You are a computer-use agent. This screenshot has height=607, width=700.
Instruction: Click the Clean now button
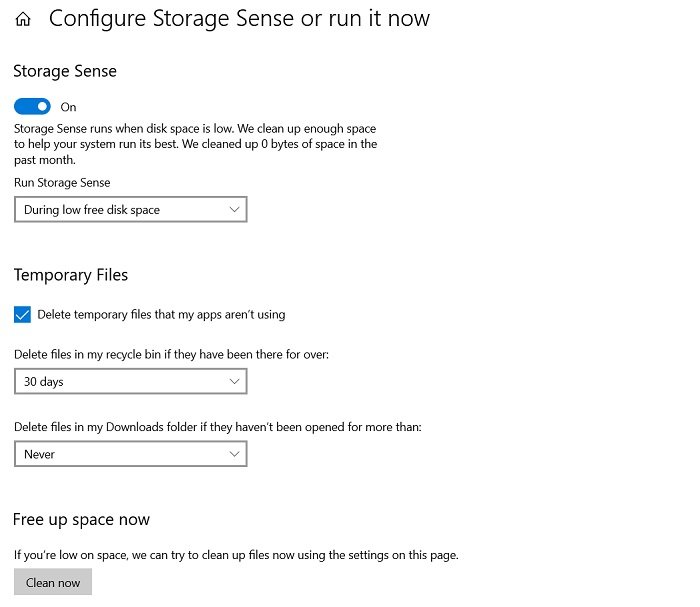click(53, 582)
